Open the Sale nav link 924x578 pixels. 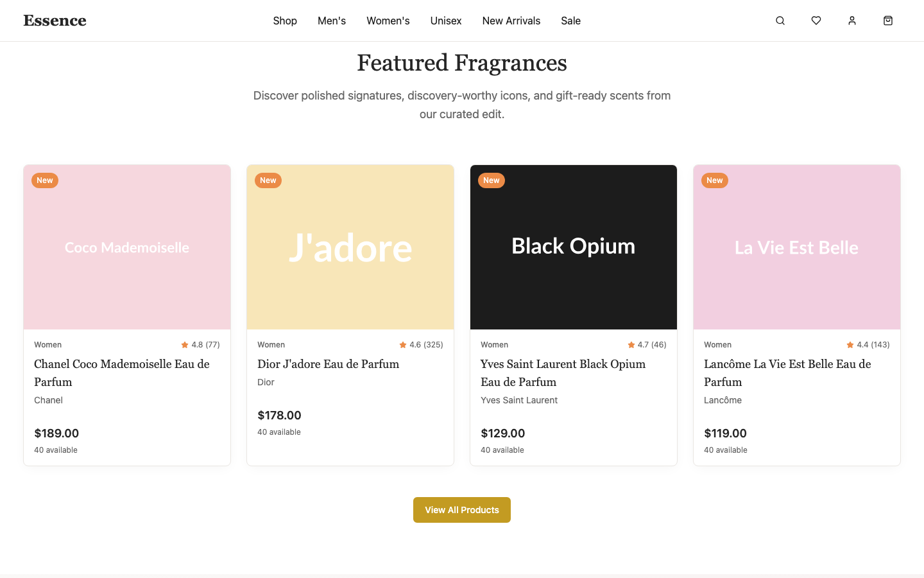570,21
